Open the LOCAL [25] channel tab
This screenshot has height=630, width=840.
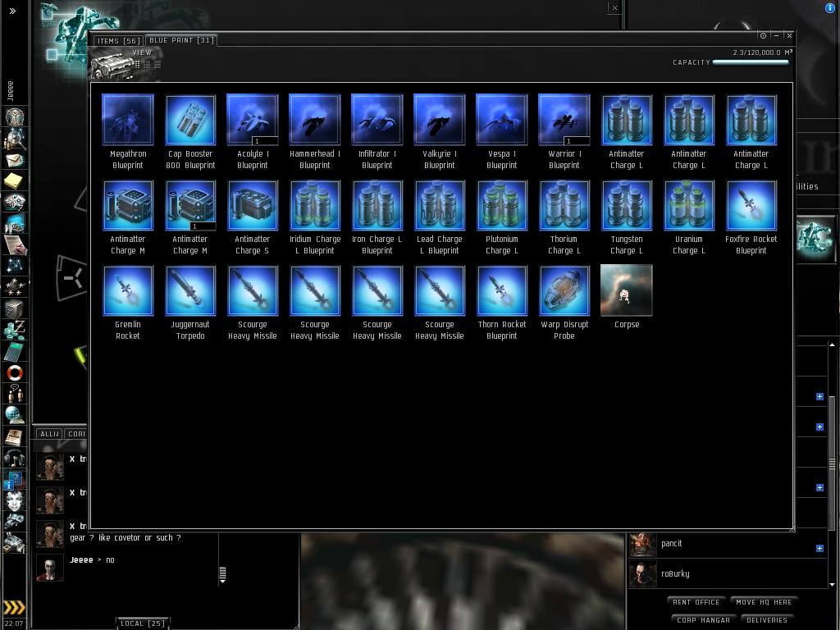[x=143, y=623]
